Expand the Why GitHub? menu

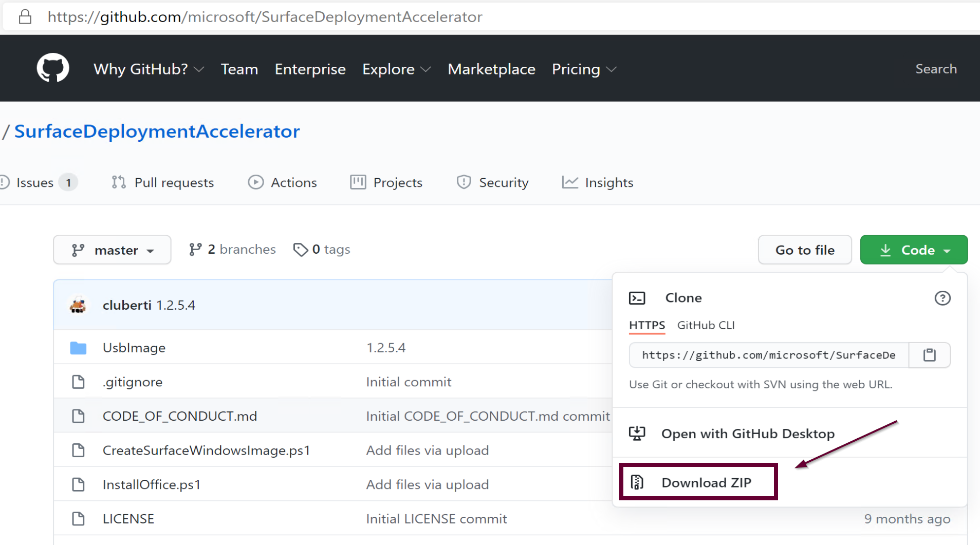click(149, 69)
